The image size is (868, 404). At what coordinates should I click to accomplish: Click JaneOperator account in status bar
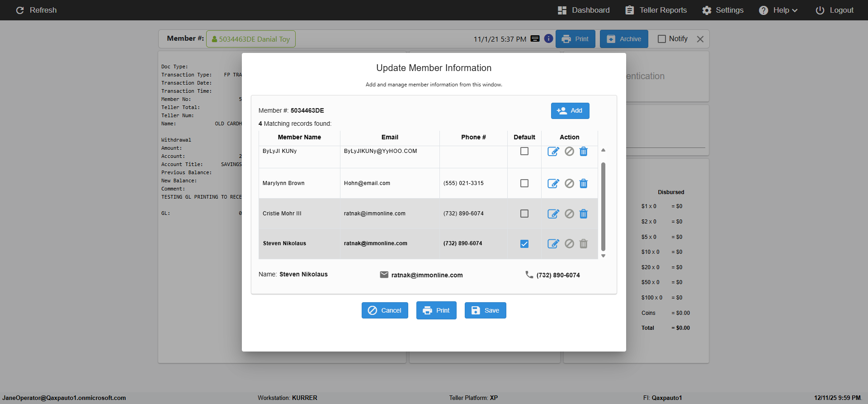64,398
